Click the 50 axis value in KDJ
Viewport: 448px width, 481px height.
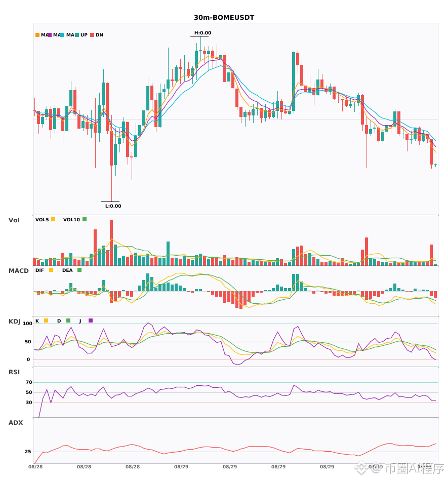[28, 342]
